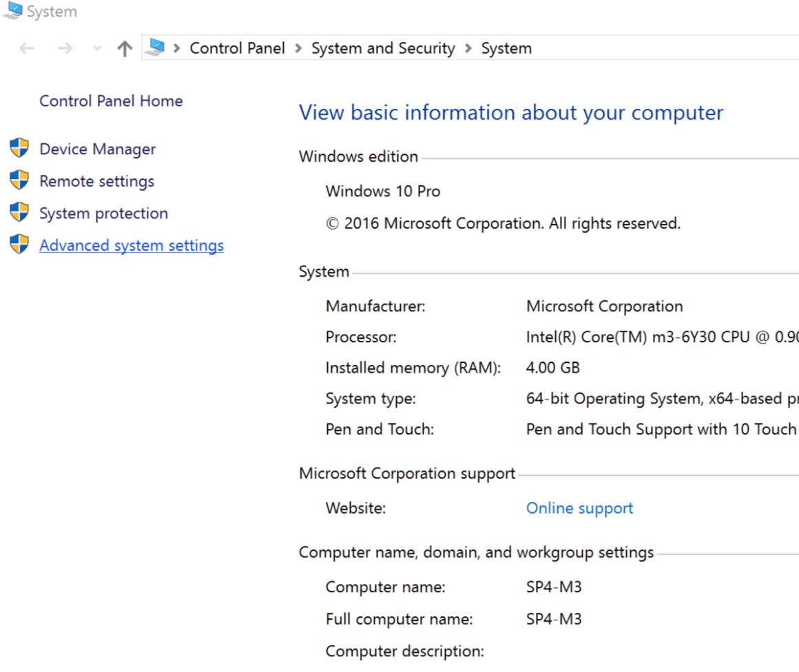This screenshot has width=799, height=672.
Task: Expand chevron after System and Security
Action: click(x=468, y=48)
